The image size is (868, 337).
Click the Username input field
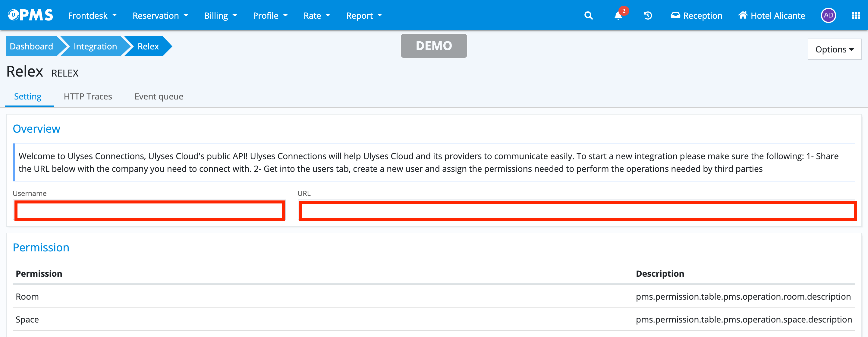tap(149, 211)
